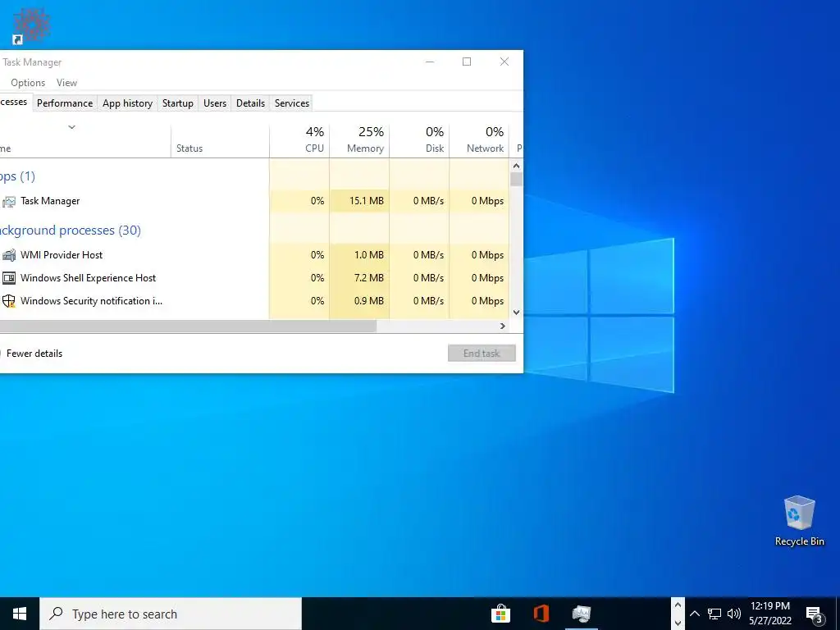This screenshot has height=630, width=840.
Task: Sort processes by Status column
Action: click(220, 140)
